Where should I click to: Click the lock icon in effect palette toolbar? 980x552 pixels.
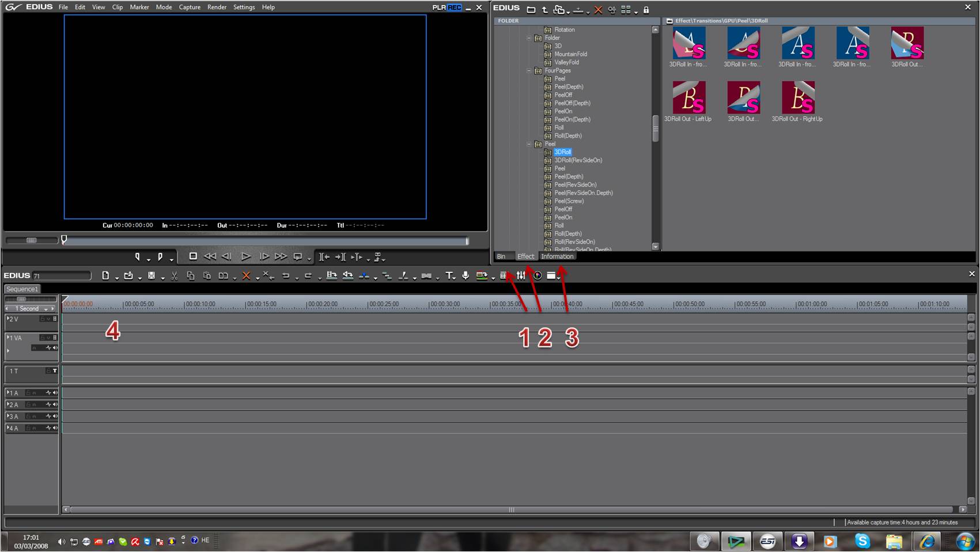coord(646,10)
